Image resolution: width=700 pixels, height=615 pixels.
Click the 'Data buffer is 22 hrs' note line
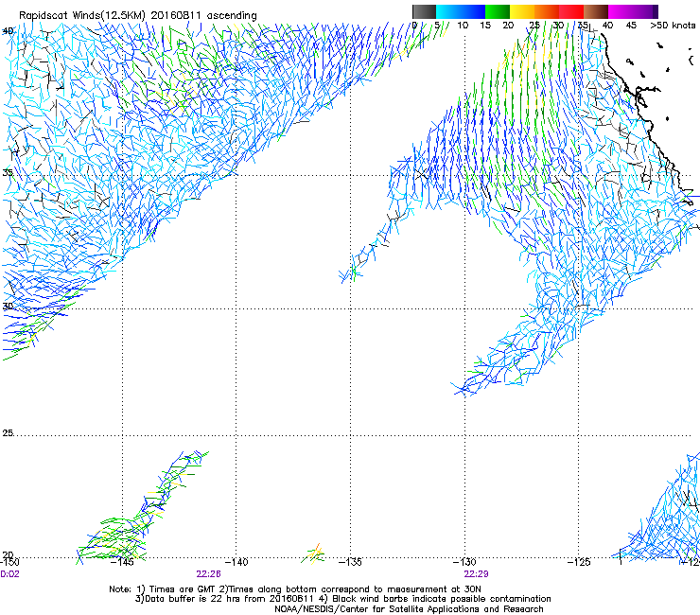point(343,599)
